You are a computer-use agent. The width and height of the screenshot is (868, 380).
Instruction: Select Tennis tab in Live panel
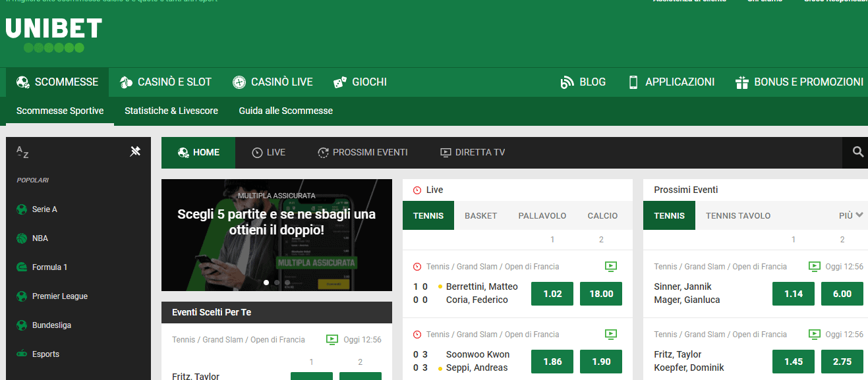(428, 215)
